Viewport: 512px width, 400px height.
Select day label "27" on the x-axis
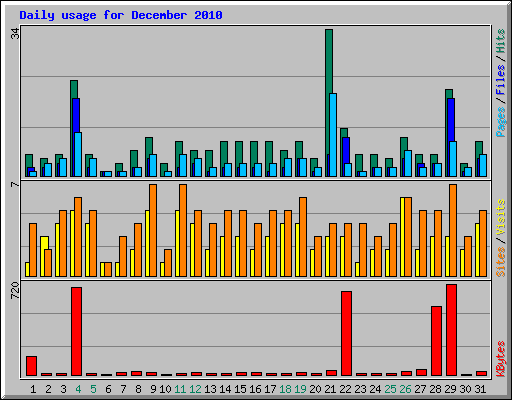coord(420,389)
